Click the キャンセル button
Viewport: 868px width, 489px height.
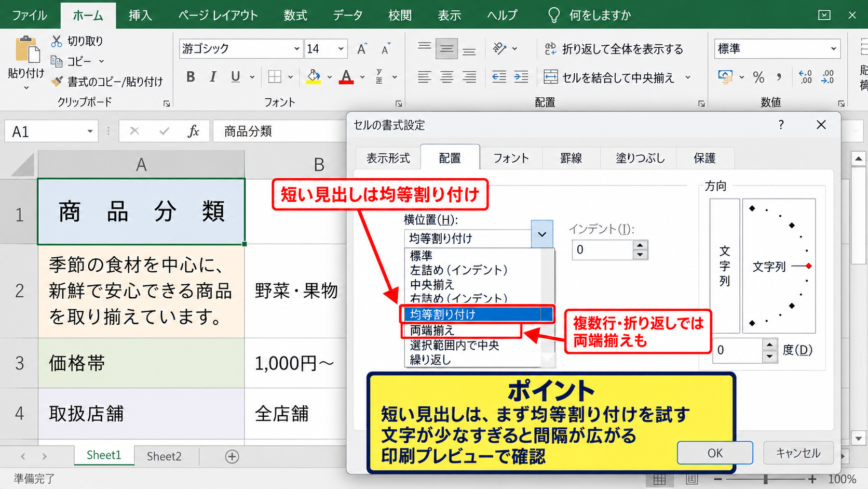pyautogui.click(x=798, y=453)
